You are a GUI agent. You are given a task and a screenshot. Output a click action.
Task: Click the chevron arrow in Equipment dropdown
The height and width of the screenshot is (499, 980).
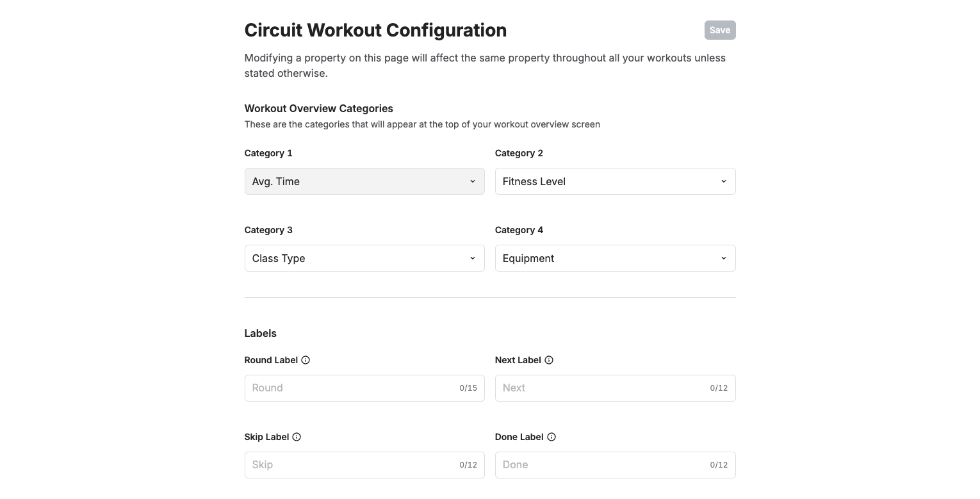pyautogui.click(x=724, y=258)
